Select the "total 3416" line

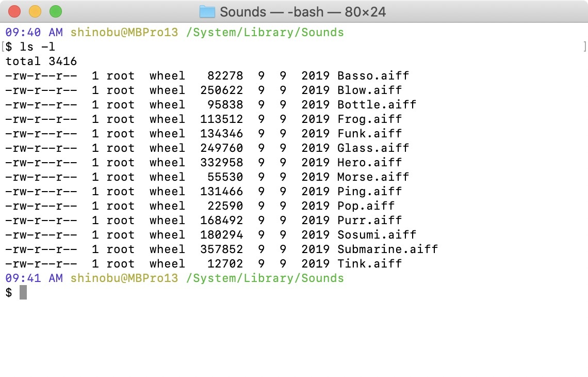41,61
